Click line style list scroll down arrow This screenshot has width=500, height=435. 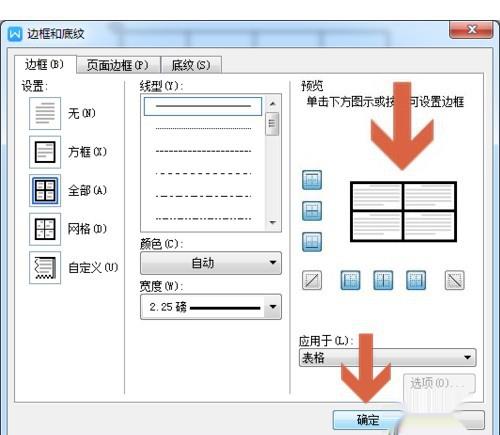(x=273, y=223)
